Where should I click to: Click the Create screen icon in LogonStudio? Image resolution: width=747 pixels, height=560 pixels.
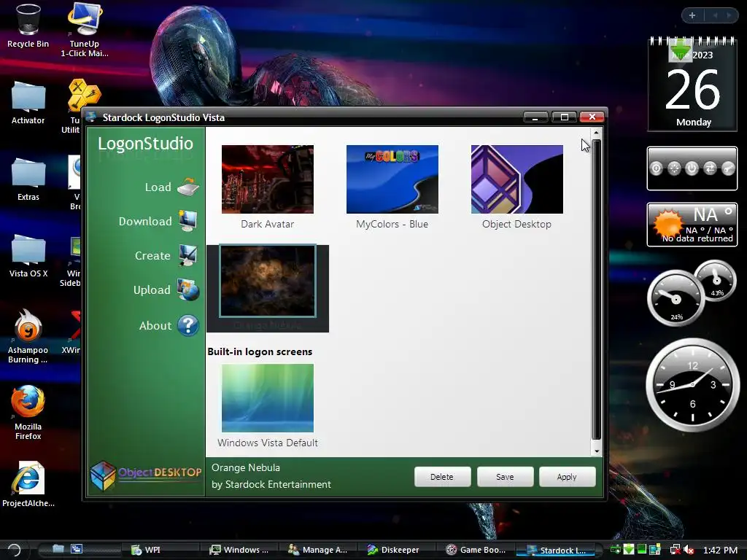[x=188, y=255]
